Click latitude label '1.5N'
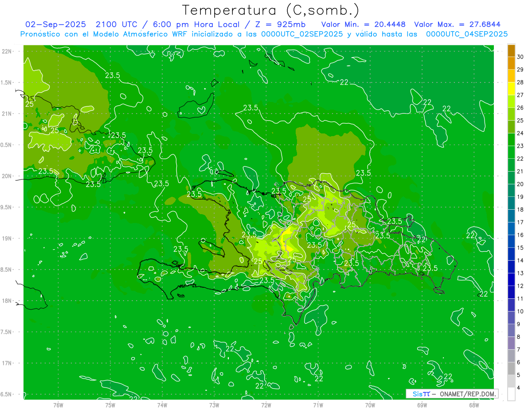Viewport: 532px width, 411px height. click(x=7, y=82)
